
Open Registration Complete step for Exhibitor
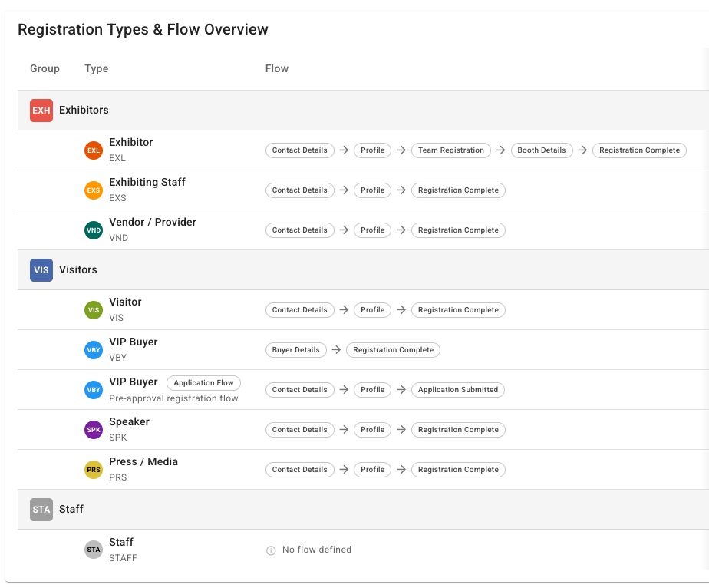point(639,150)
